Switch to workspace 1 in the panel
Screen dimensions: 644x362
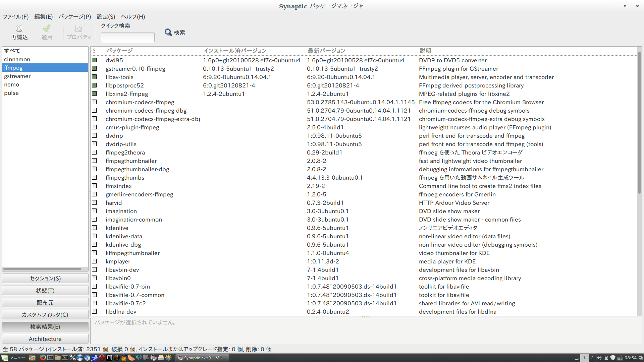point(584,358)
